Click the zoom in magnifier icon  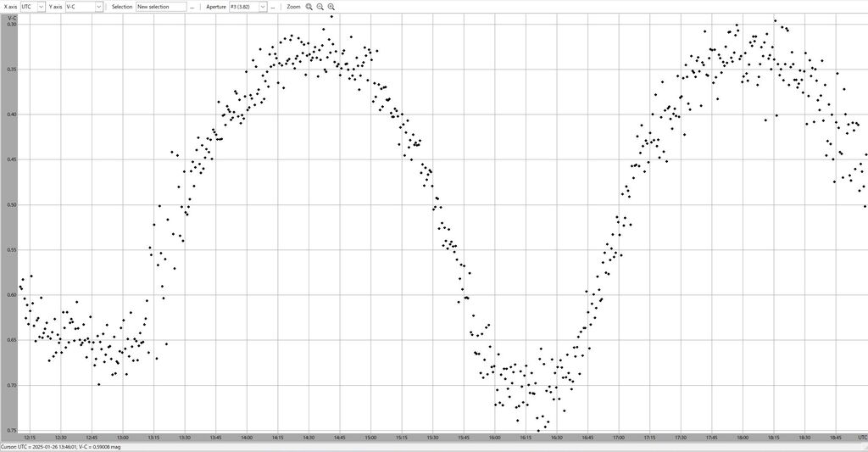(x=331, y=7)
